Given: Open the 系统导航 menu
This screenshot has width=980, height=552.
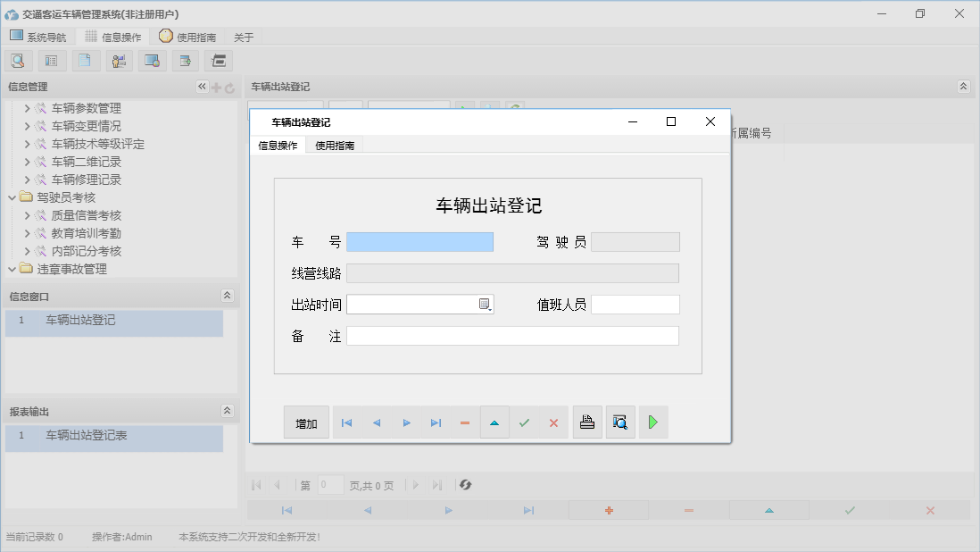Looking at the screenshot, I should click(39, 36).
